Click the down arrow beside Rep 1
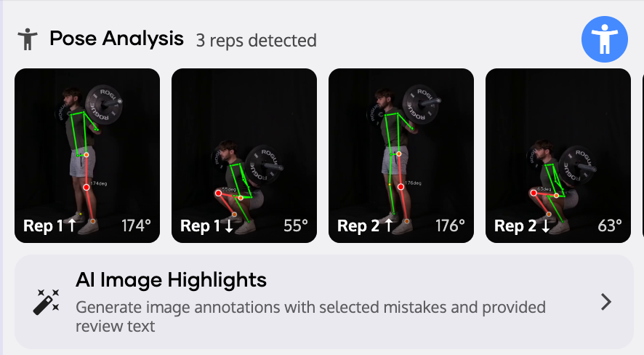Screen dimensions: 644x355 click(x=228, y=226)
